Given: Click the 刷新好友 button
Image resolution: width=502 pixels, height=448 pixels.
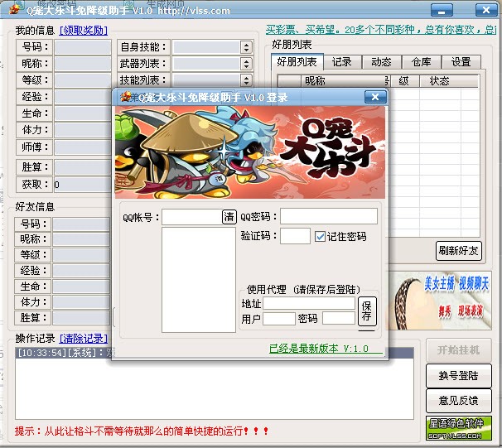Looking at the screenshot, I should (x=458, y=251).
